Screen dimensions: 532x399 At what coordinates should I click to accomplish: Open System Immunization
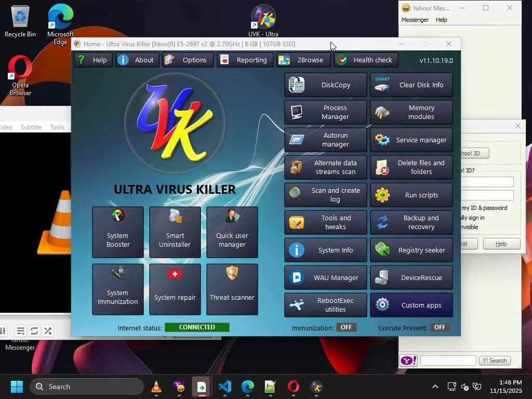click(118, 289)
